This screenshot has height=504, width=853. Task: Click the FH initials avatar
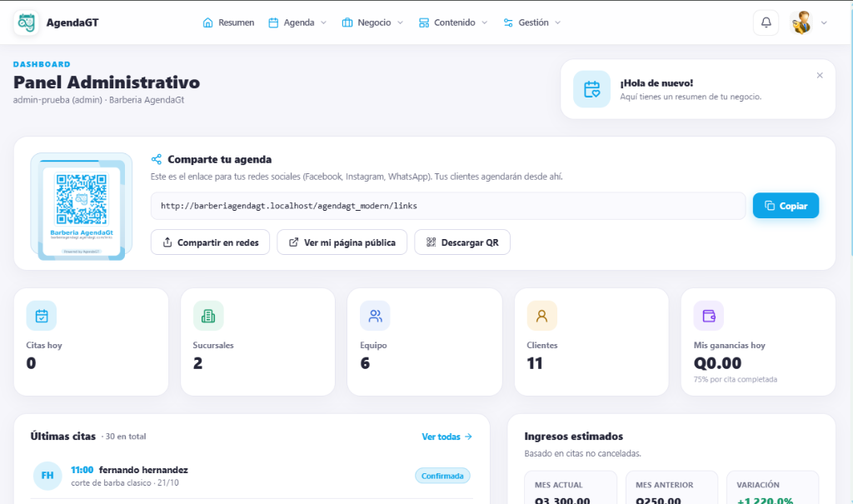(47, 476)
